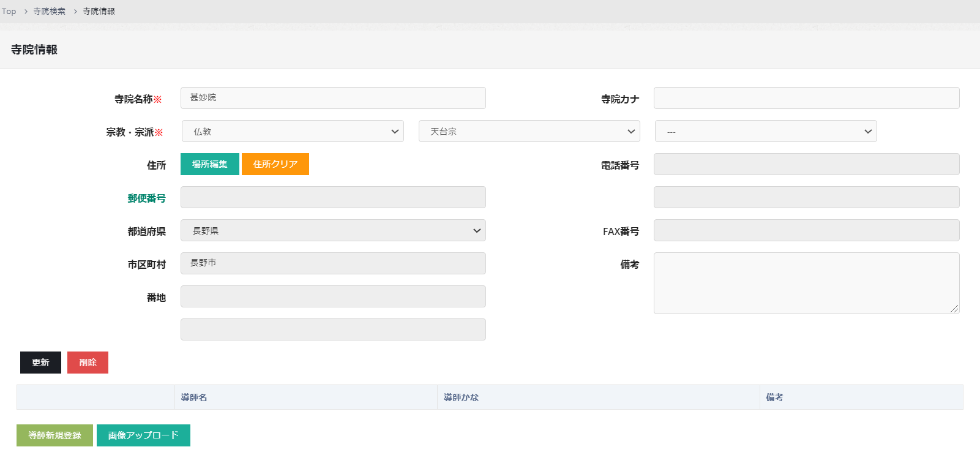Screen dimensions: 980x455
Task: Open the 都道府県 dropdown showing 長野県
Action: [x=333, y=230]
